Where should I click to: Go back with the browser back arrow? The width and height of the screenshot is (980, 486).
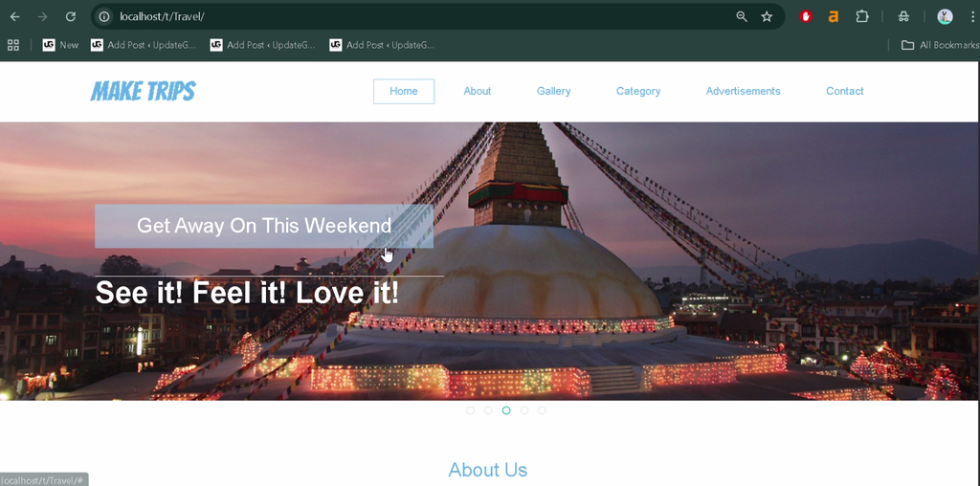tap(15, 17)
